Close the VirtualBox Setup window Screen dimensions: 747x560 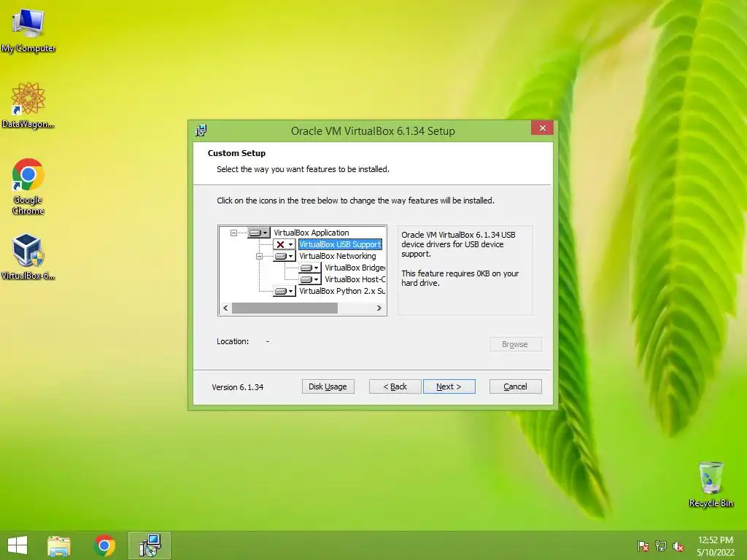(542, 128)
